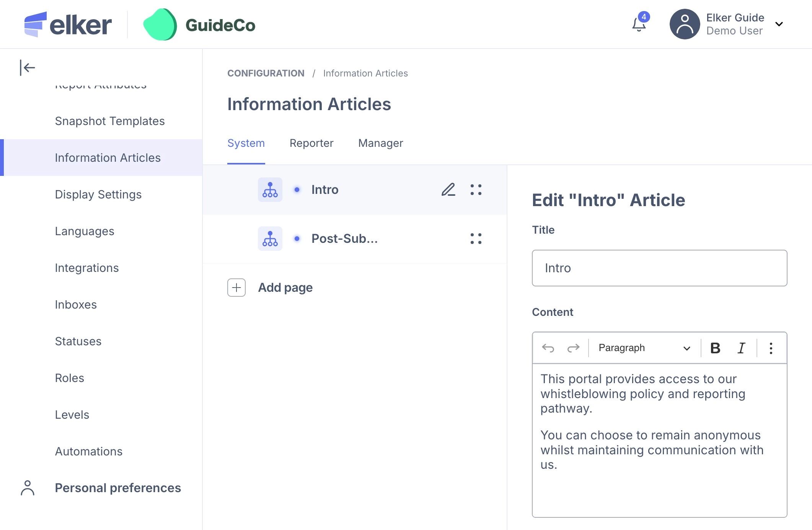The height and width of the screenshot is (530, 812).
Task: Click the drag handle on Post-Sub row
Action: coord(476,239)
